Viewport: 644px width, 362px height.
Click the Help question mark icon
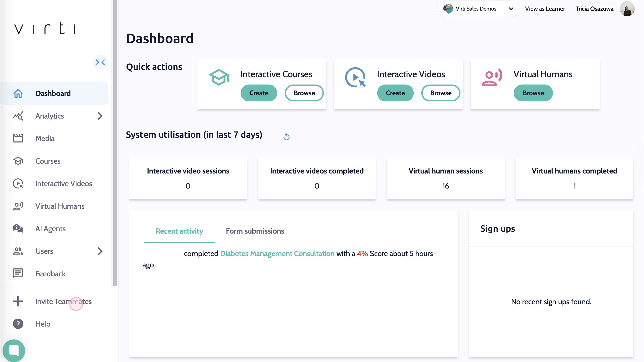18,324
